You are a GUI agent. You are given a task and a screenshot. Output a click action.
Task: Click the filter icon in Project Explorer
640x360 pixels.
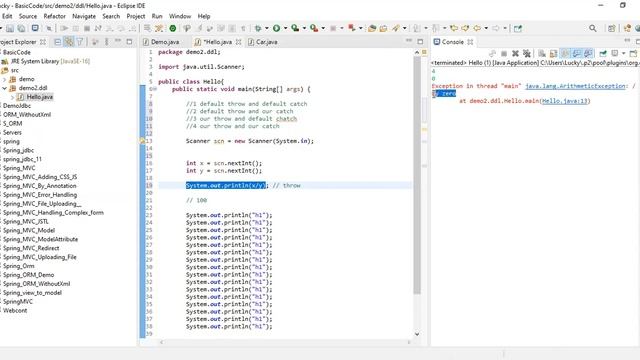tap(80, 42)
